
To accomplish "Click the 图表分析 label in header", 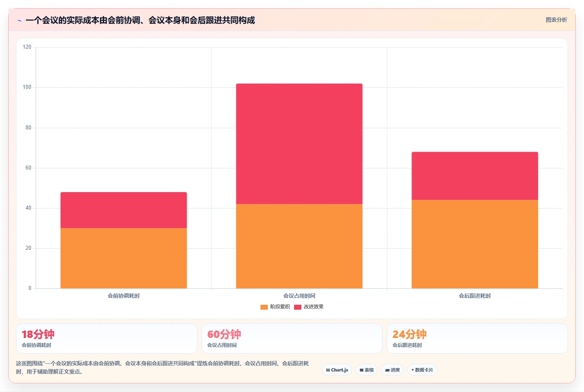I will [556, 20].
